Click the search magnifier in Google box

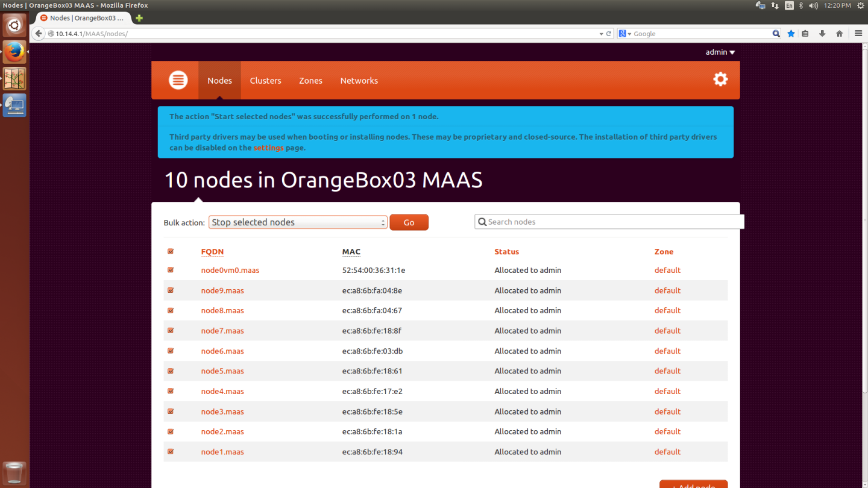coord(776,34)
